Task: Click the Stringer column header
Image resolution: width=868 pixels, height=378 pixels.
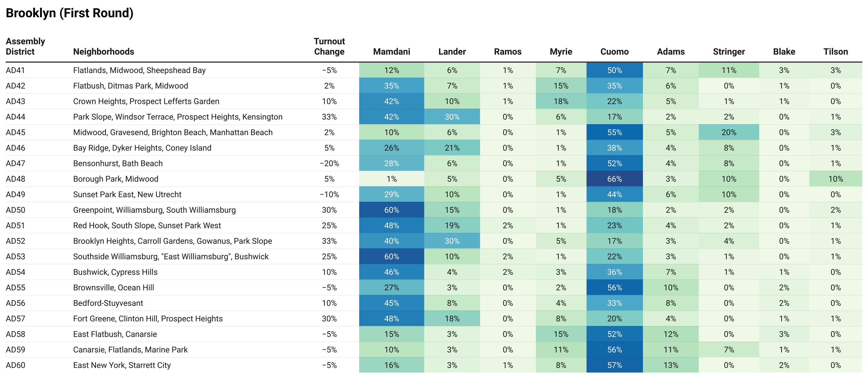Action: [728, 51]
